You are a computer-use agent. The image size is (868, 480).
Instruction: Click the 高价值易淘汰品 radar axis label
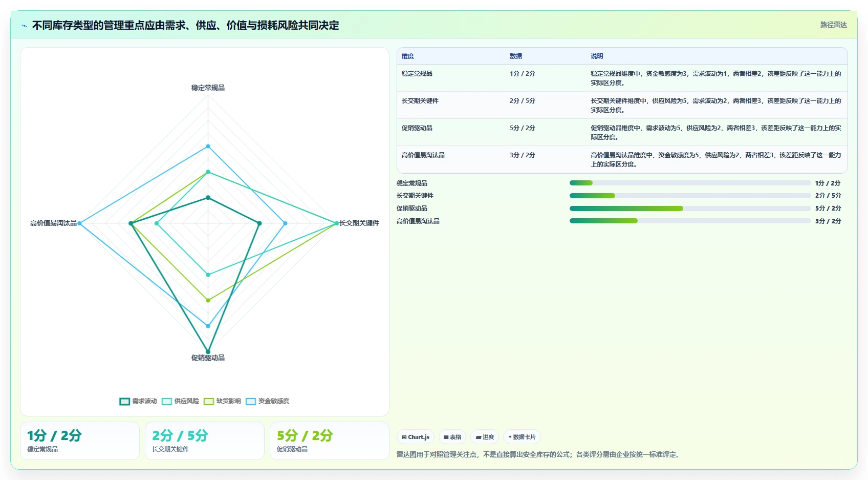click(53, 223)
